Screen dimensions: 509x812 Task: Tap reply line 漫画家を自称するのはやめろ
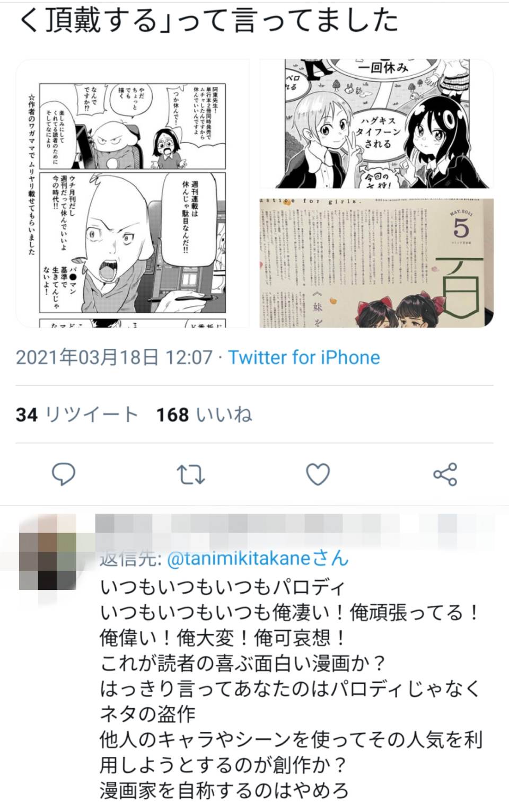point(224,790)
